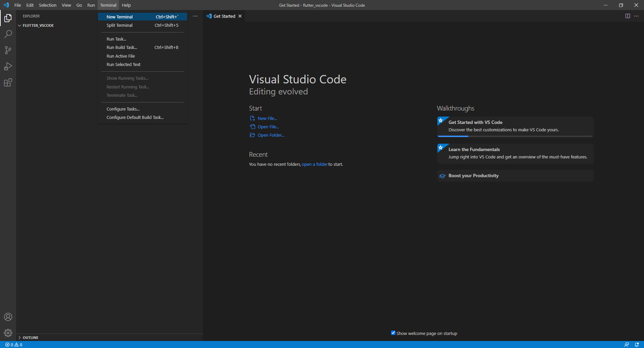Open the Help menu
Screen dimensions: 644x348
(x=126, y=5)
